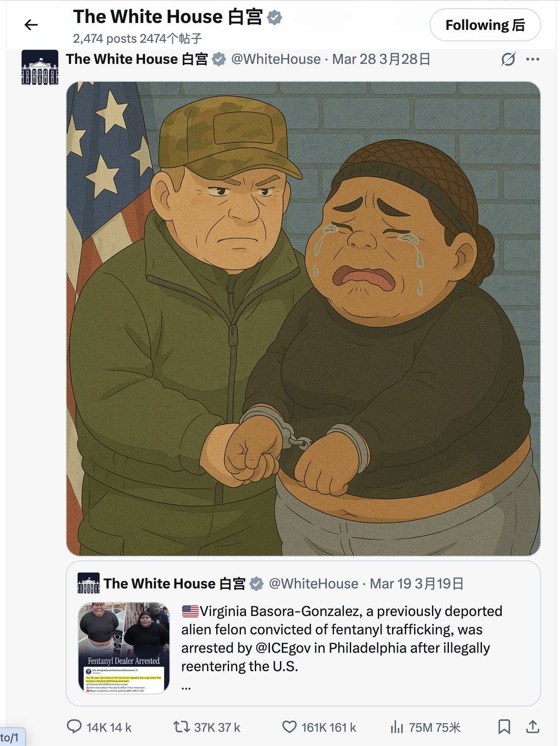Viewport: 560px width, 746px height.
Task: Go back using the left arrow
Action: (31, 25)
